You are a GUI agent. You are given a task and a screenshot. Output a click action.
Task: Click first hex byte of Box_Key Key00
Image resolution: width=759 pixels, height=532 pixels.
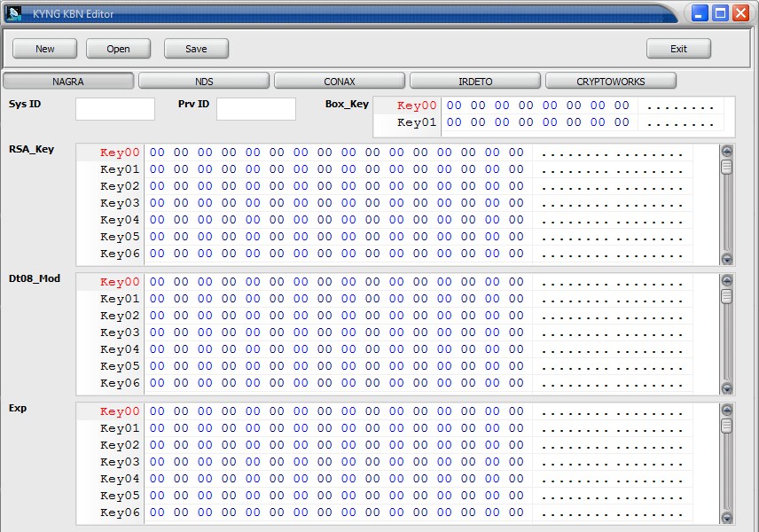pos(454,106)
